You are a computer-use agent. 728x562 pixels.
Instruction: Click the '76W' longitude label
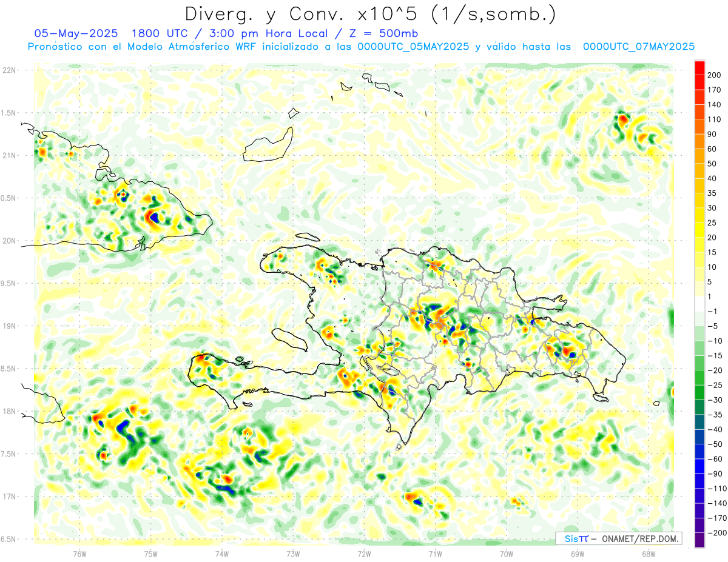(79, 554)
